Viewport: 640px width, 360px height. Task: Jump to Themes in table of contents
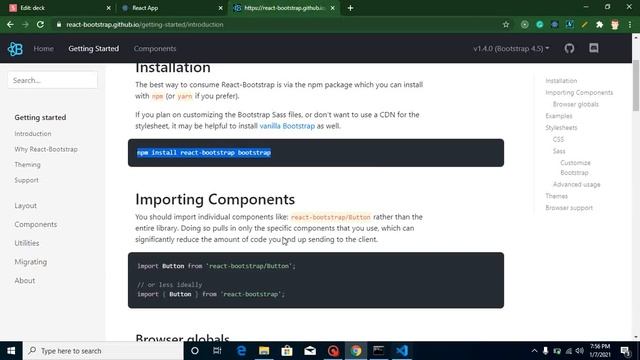pos(557,196)
